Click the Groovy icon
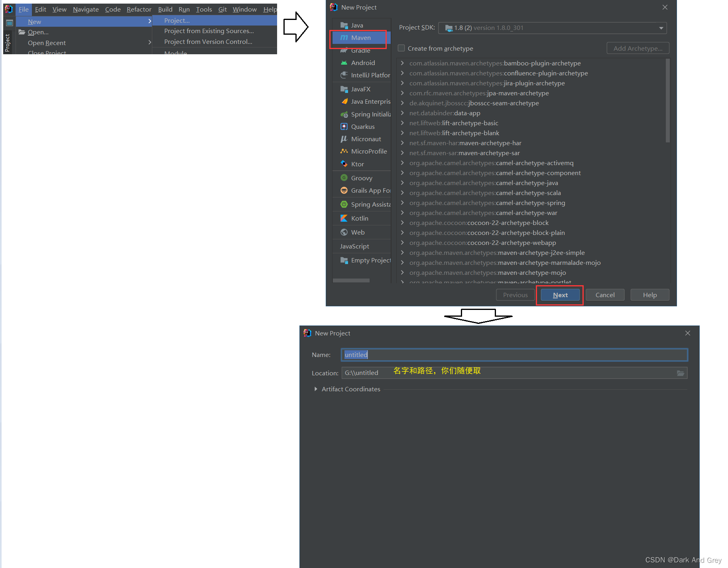 (344, 178)
